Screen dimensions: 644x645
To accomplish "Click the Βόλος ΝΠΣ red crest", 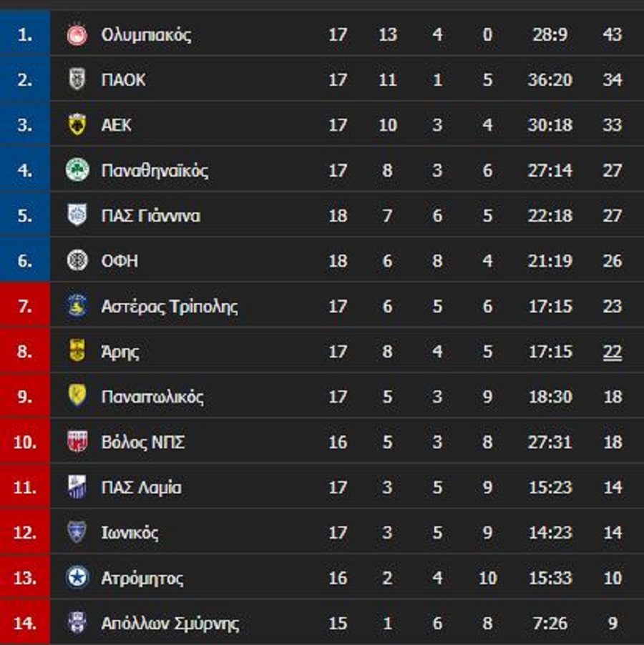I will 77,442.
